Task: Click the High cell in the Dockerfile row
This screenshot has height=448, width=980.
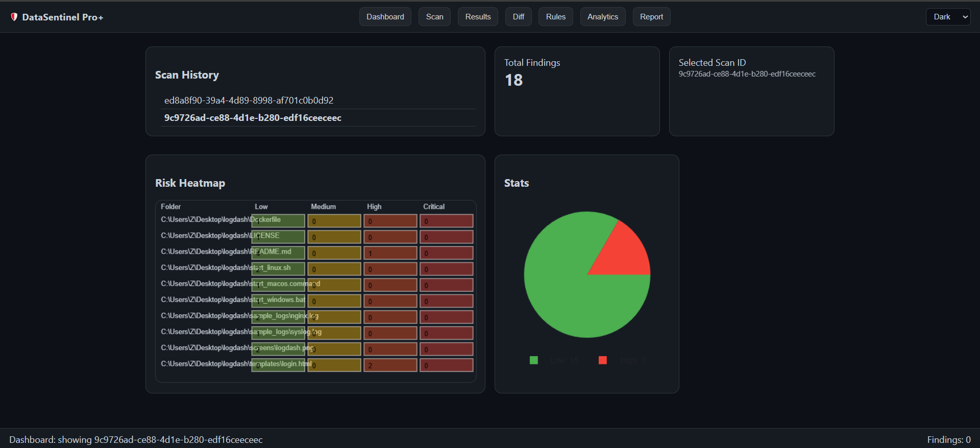Action: [390, 221]
